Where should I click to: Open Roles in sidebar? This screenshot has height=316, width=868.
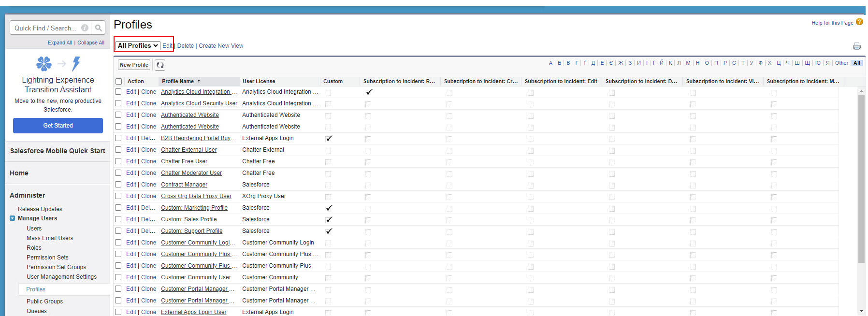34,248
